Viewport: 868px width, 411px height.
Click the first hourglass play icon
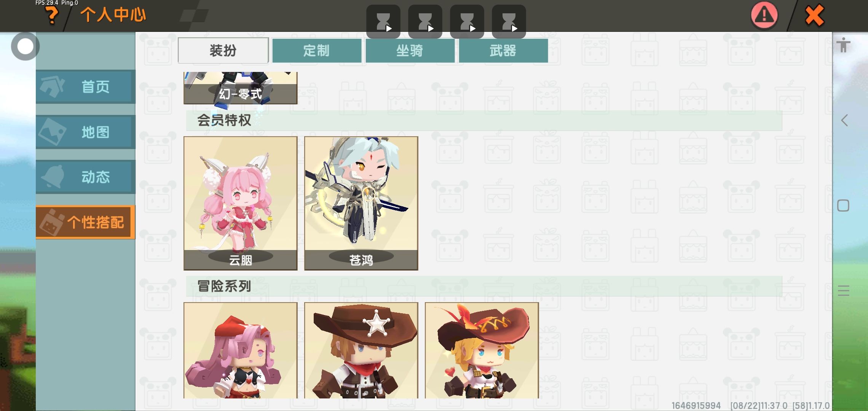point(383,21)
